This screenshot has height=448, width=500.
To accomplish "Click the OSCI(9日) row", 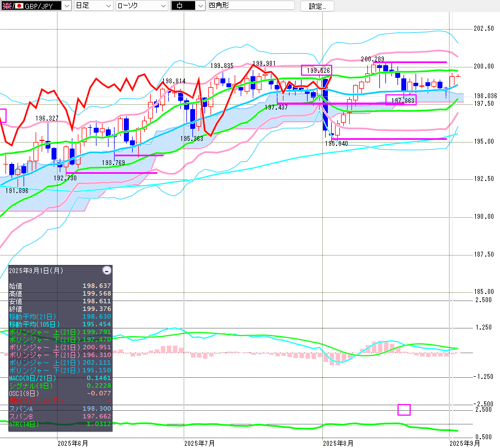I will pos(60,393).
